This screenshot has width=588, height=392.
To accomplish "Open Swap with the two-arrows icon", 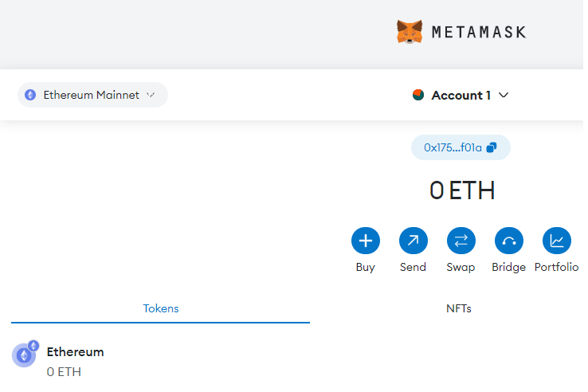I will (461, 241).
